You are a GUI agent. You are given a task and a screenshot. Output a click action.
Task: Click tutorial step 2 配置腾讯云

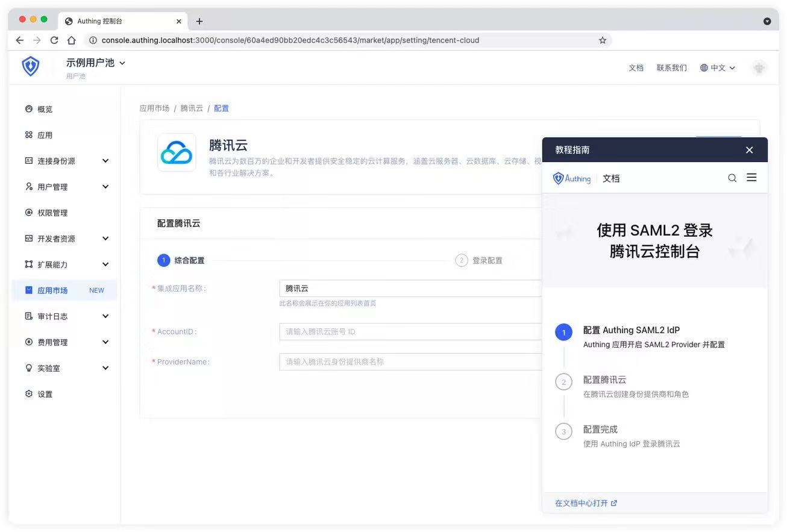pos(604,380)
